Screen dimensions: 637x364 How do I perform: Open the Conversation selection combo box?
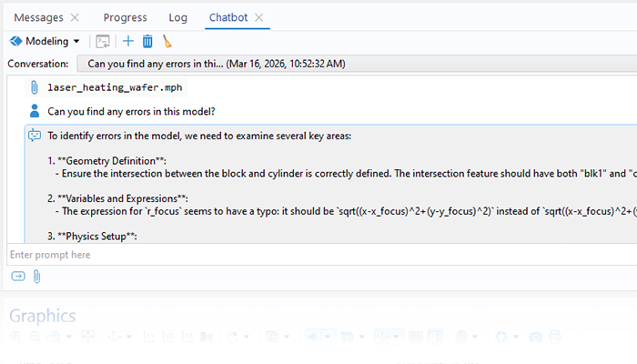tap(357, 64)
